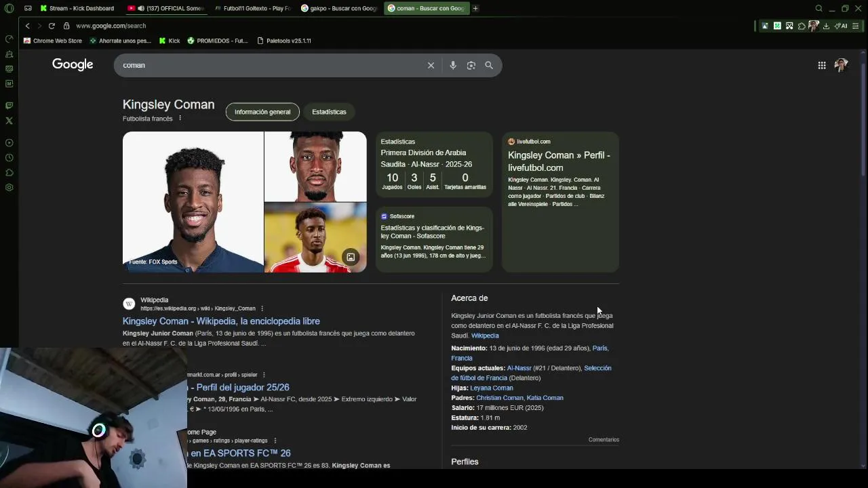This screenshot has height=488, width=868.
Task: Follow the Al-Nassr team link
Action: 519,368
